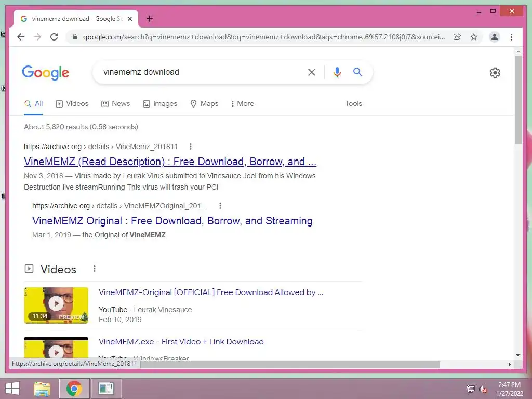532x399 pixels.
Task: Switch to the Maps results tab
Action: tap(204, 103)
